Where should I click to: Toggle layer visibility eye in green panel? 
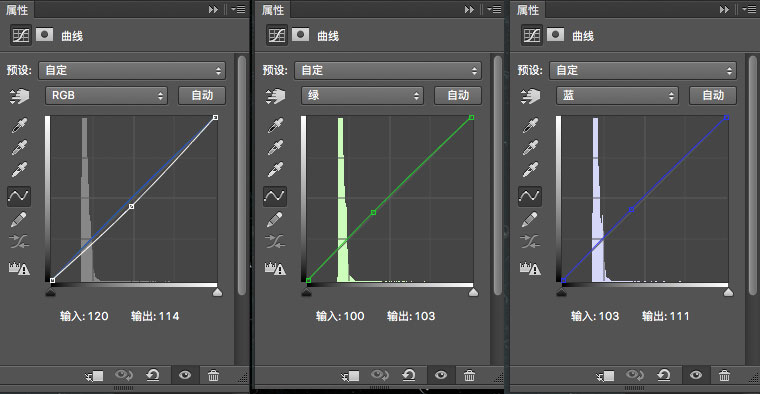[441, 375]
